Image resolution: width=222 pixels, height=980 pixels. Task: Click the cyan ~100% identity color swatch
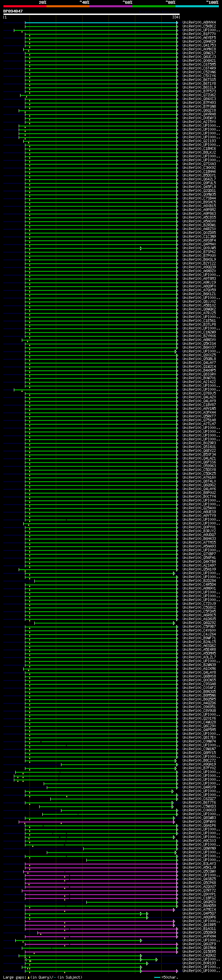click(197, 6)
